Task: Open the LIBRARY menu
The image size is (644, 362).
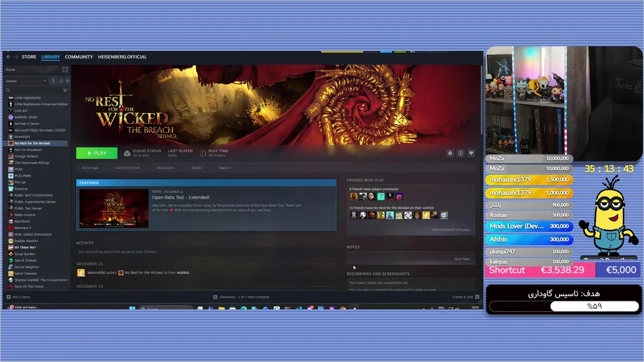Action: [50, 57]
